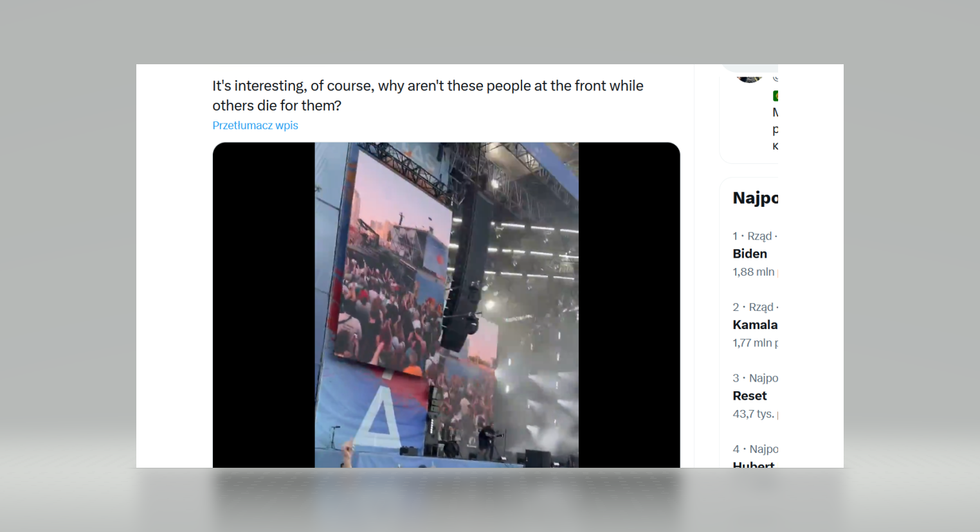Image resolution: width=980 pixels, height=532 pixels.
Task: Click the left black bar of the video
Action: click(264, 305)
